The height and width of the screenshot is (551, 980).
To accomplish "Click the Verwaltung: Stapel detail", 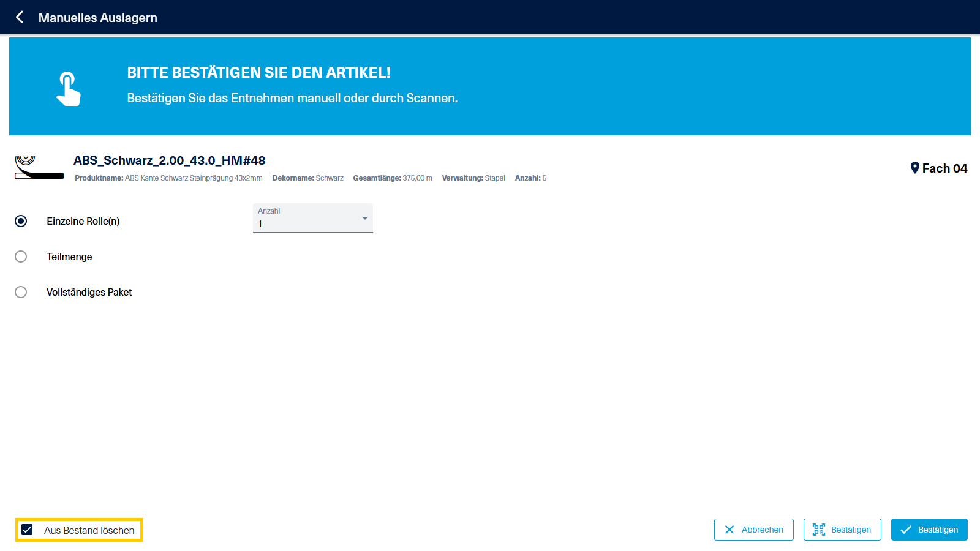I will click(473, 178).
